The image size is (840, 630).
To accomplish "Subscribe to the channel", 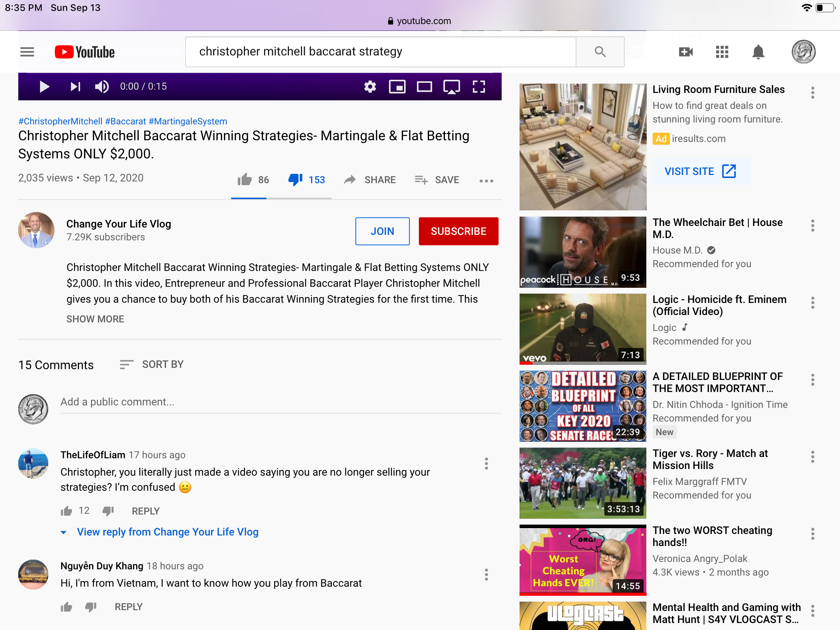I will pos(458,231).
